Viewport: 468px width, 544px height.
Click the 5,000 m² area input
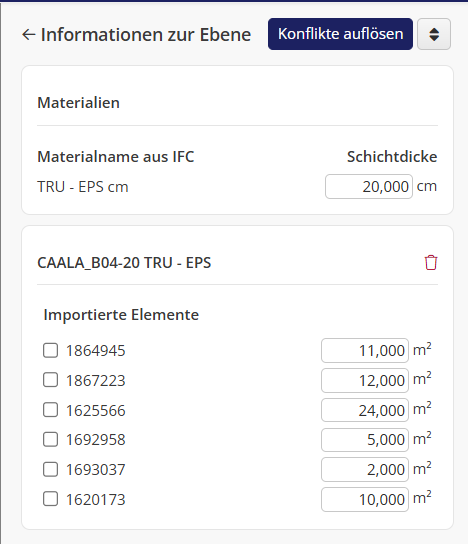point(365,440)
